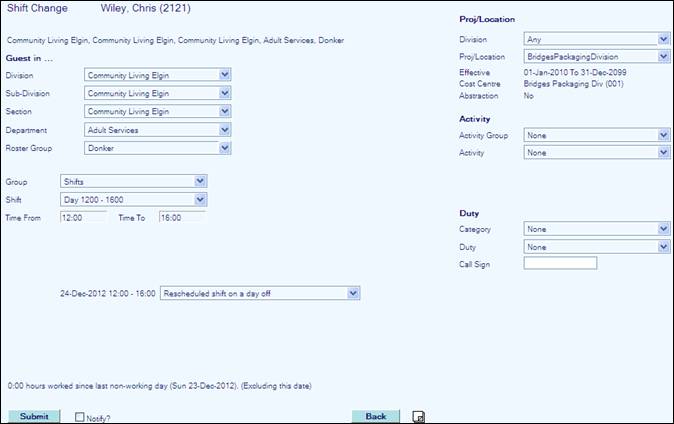Click the Back button
Image resolution: width=674 pixels, height=424 pixels.
(x=376, y=416)
